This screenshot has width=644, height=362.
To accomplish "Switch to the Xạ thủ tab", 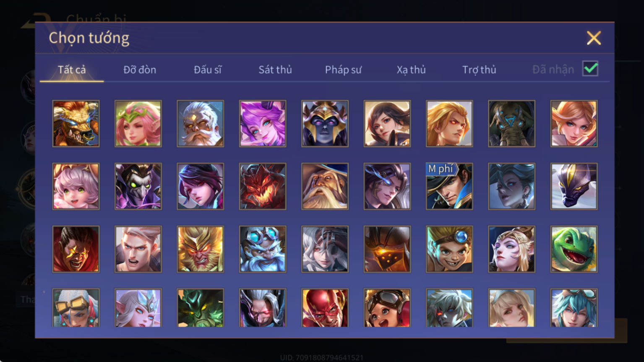I will [x=411, y=70].
